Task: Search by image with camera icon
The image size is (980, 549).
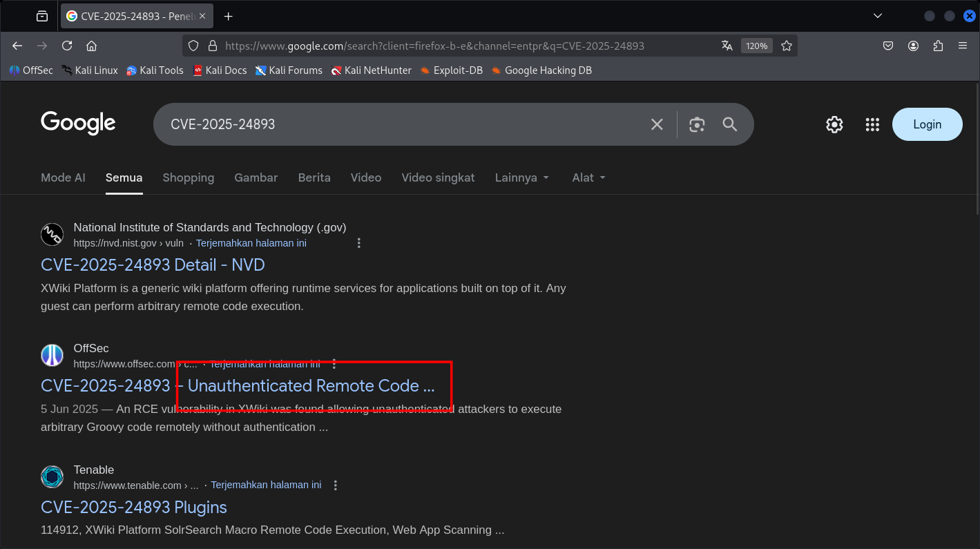Action: coord(697,124)
